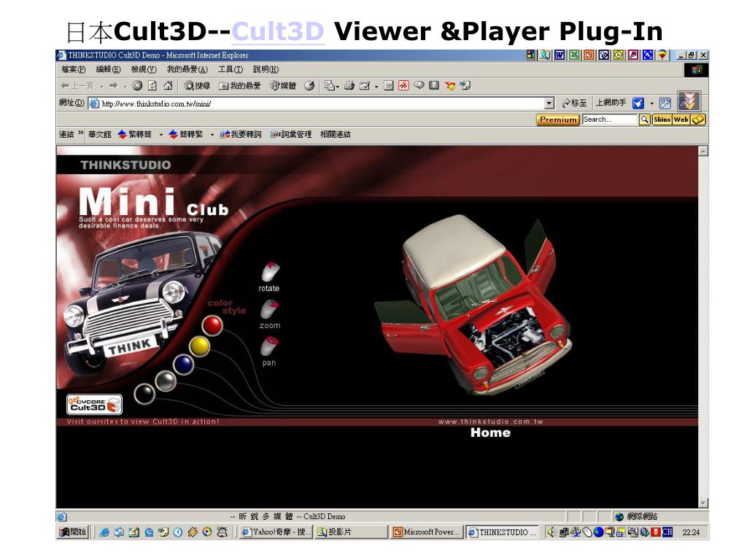Click the 繁轉簡 conversion button
This screenshot has width=747, height=560.
tap(134, 135)
